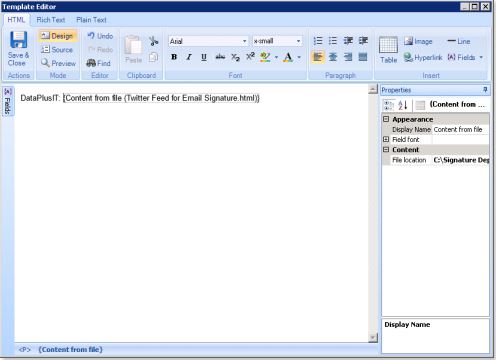Open the Find tool
This screenshot has width=496, height=360.
99,63
